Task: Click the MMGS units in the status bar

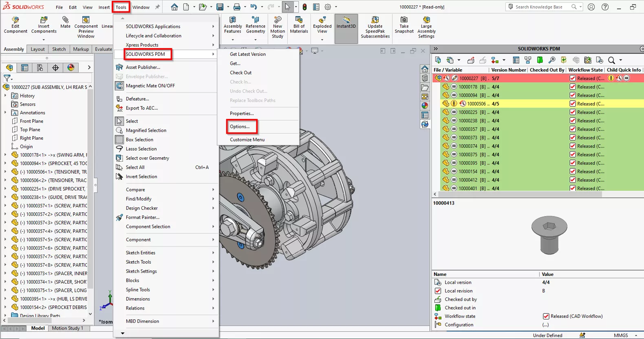Action: pos(621,335)
